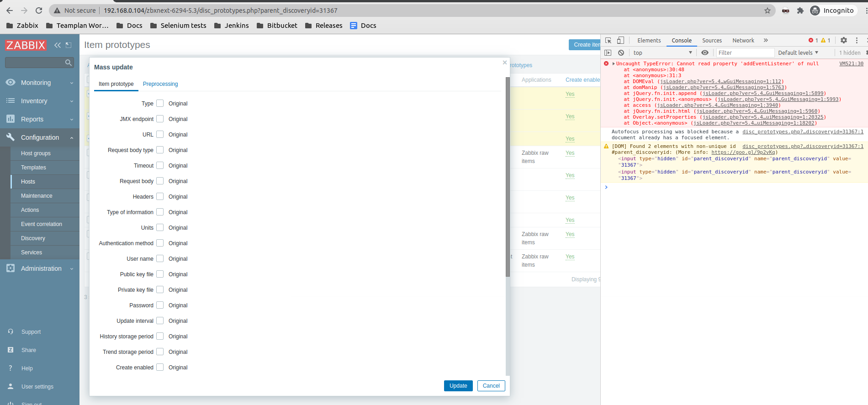Open the browser extensions puzzle icon
Viewport: 868px width, 405px height.
pyautogui.click(x=800, y=11)
